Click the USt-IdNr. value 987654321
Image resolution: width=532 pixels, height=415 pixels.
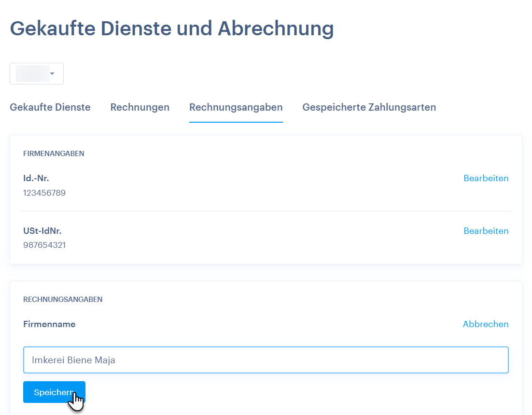pos(44,245)
